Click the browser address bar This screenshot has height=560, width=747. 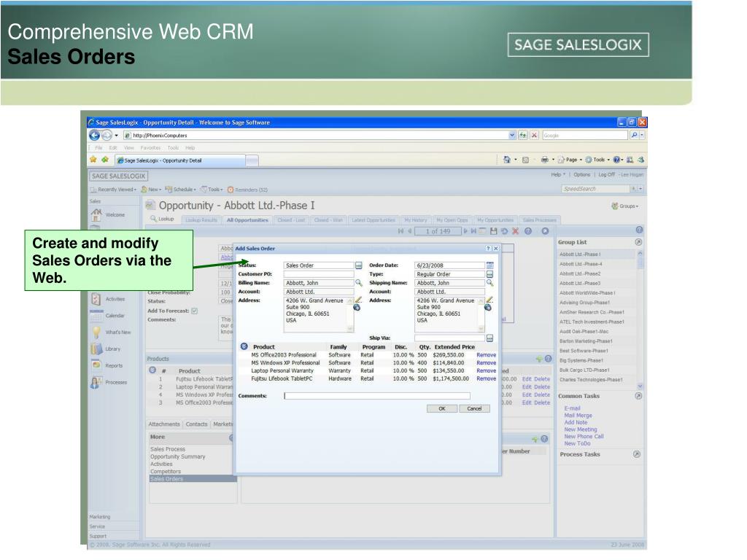(x=315, y=135)
